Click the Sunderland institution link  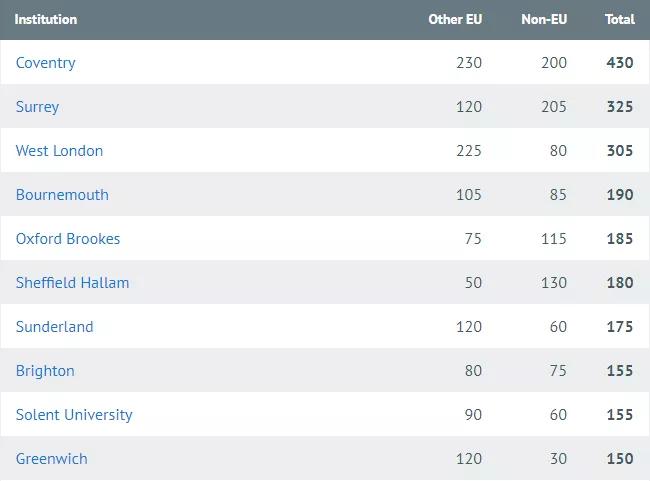pos(55,327)
